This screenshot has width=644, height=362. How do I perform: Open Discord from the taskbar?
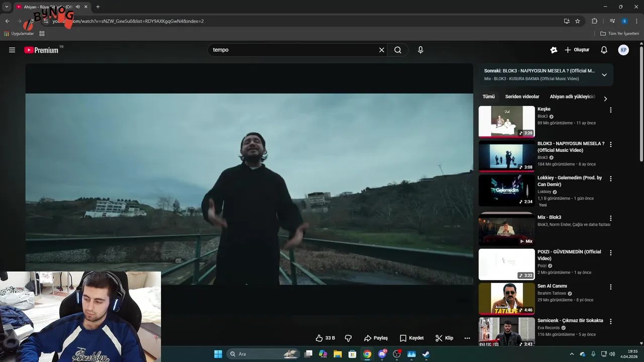(x=382, y=354)
